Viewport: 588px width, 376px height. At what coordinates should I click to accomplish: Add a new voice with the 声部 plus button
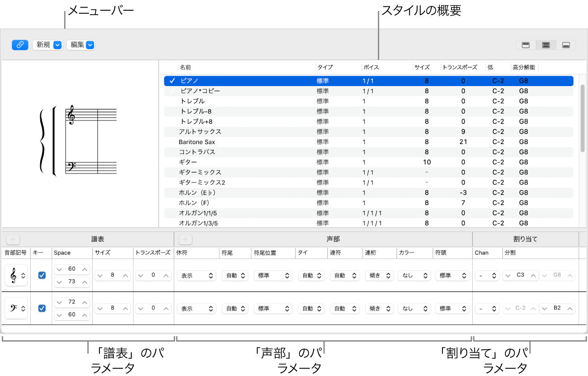click(x=185, y=239)
